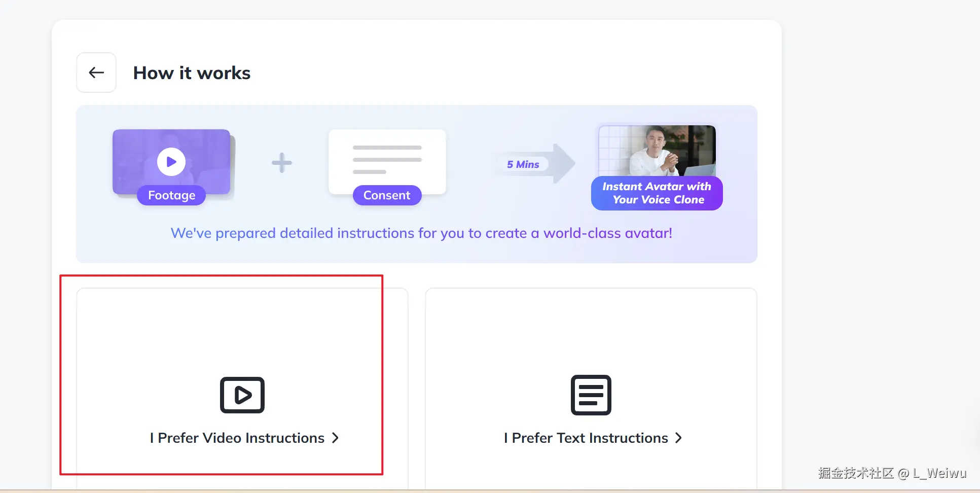The height and width of the screenshot is (493, 980).
Task: Click the Consent document lines card
Action: coord(387,159)
